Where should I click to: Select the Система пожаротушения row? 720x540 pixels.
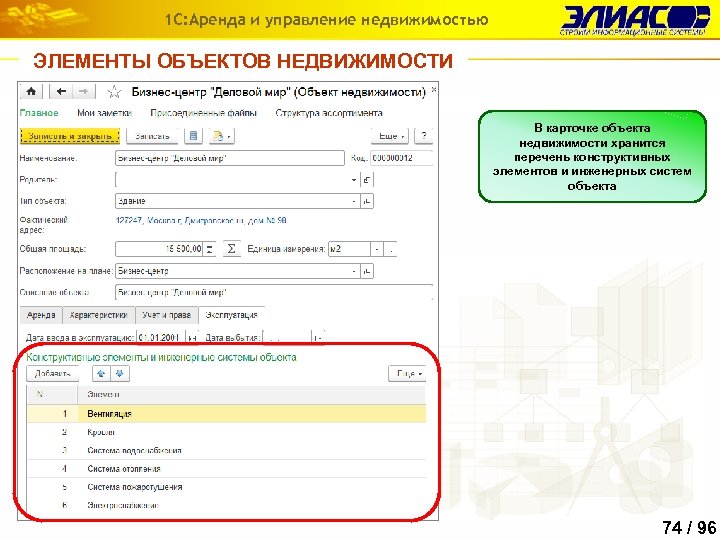click(226, 487)
